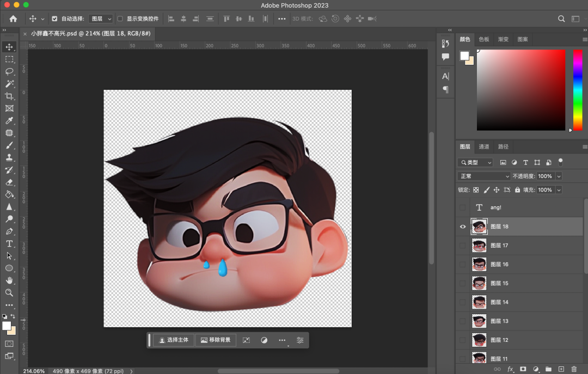
Task: Select the Pen tool
Action: click(x=9, y=231)
